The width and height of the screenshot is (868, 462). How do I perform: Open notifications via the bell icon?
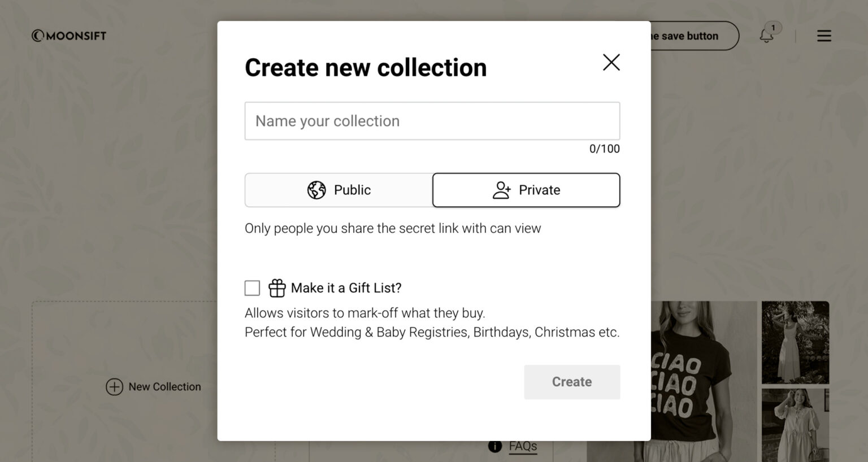pos(767,36)
